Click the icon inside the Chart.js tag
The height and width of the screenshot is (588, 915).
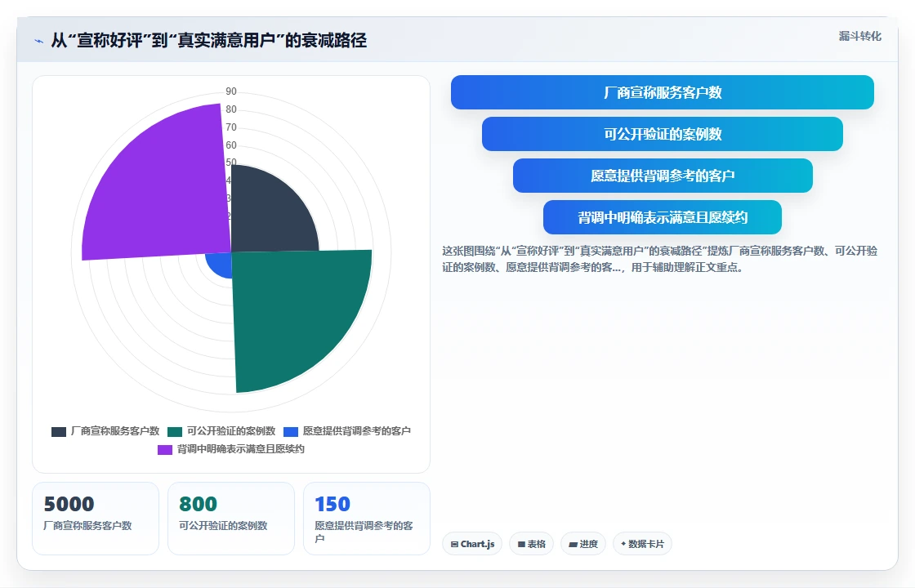point(454,544)
